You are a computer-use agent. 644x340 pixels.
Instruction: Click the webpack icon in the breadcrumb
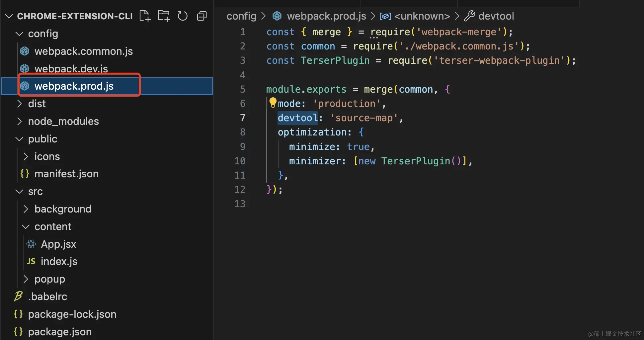coord(277,16)
